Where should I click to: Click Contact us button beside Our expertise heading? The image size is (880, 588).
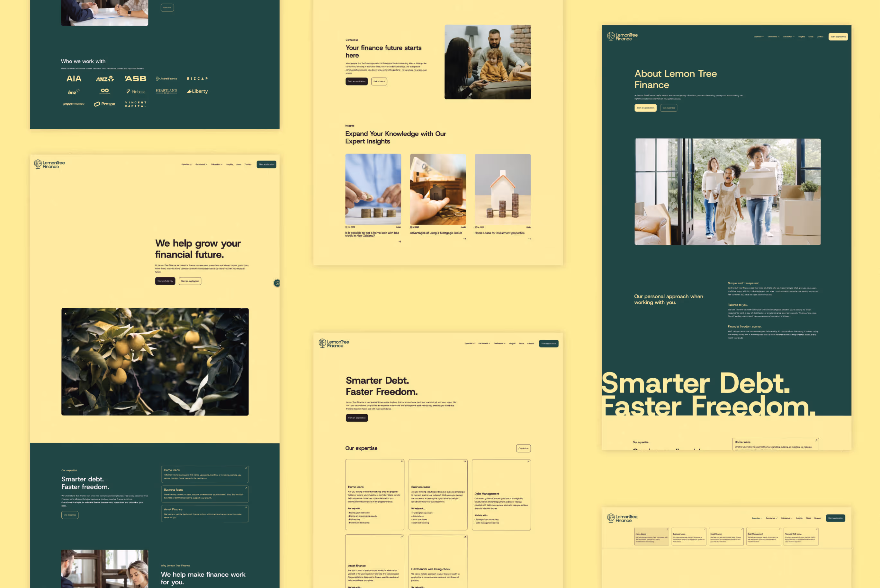523,449
